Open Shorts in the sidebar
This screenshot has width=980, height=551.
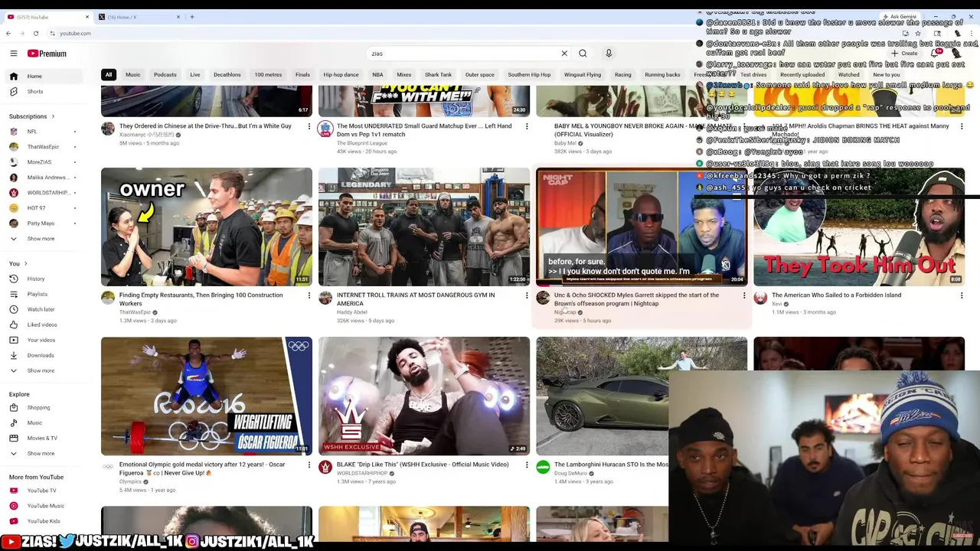(x=44, y=91)
